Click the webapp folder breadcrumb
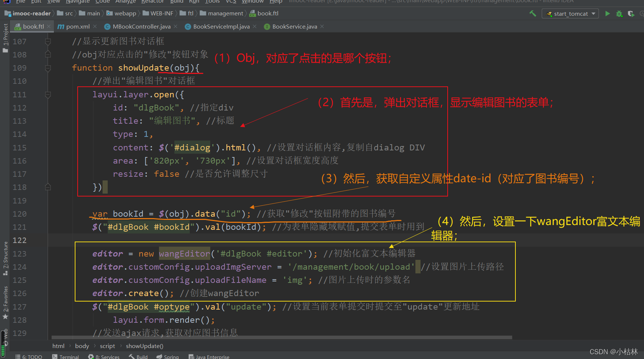This screenshot has height=359, width=644. (121, 14)
